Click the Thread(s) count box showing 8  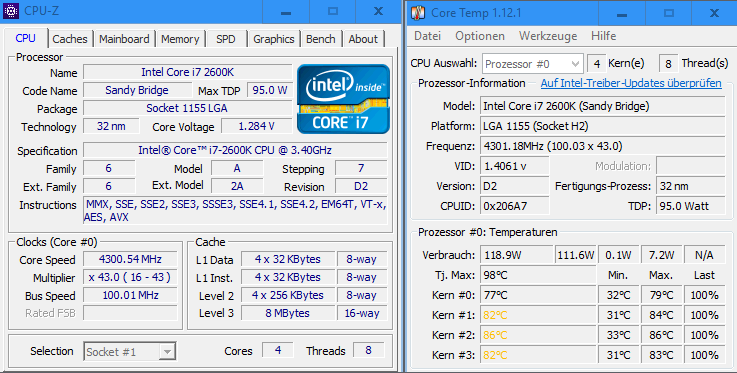click(668, 64)
